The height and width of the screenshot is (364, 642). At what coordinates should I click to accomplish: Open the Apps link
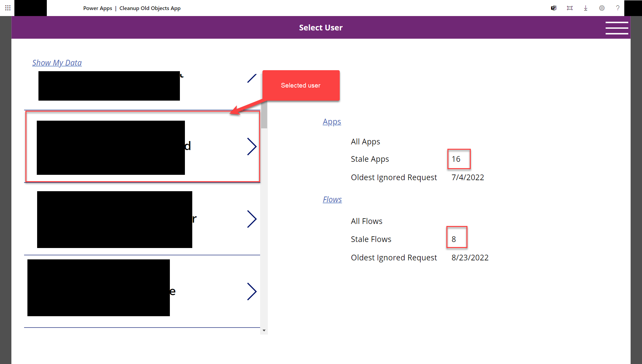[x=332, y=122]
